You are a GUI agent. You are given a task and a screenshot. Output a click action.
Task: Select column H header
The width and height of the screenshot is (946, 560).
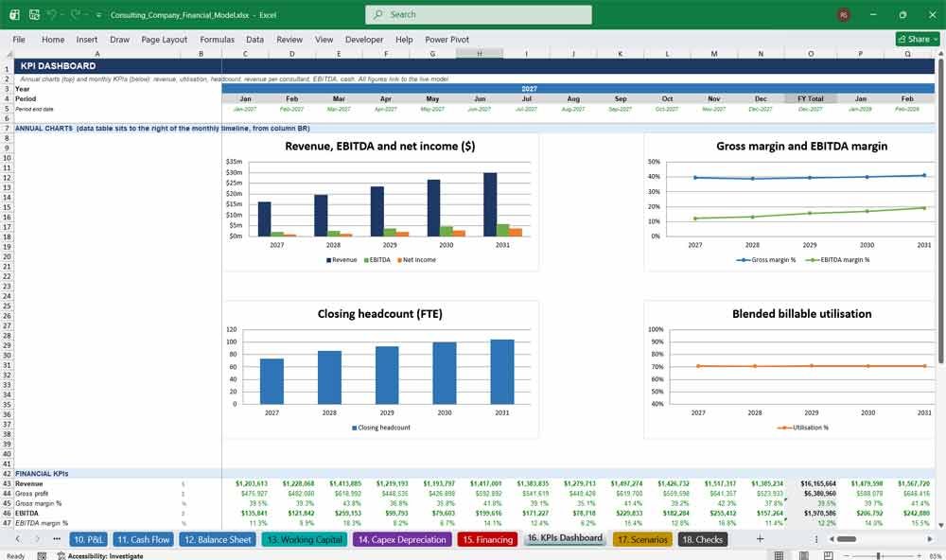480,54
